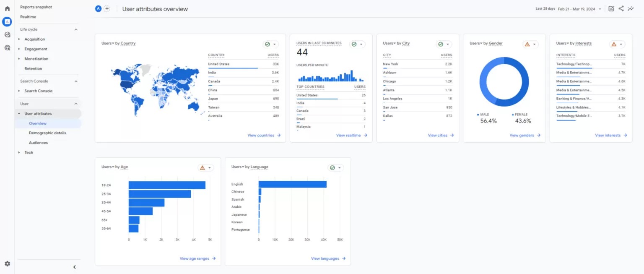Click the Banking & Finance interests row

(591, 99)
